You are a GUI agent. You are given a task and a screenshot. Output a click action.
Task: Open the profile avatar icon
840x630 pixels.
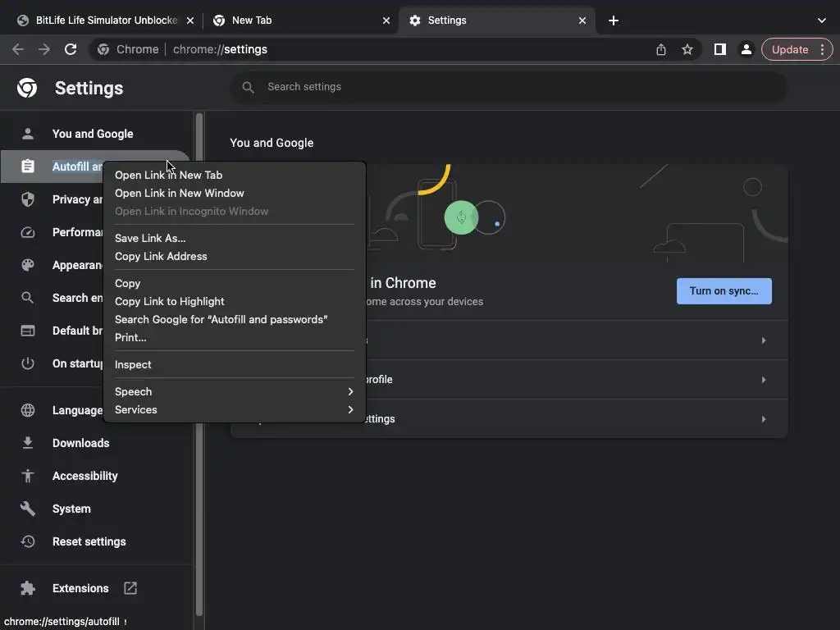[746, 49]
